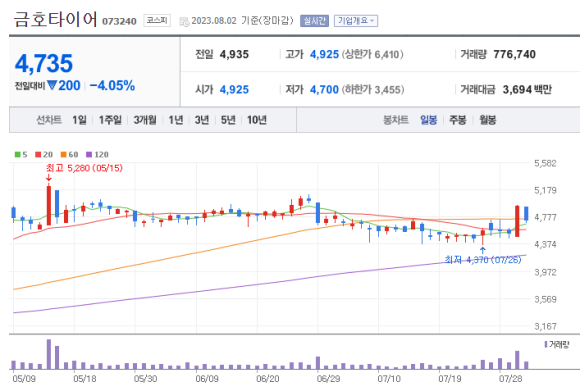
Task: Click the orange 60-day moving average swatch
Action: 64,155
